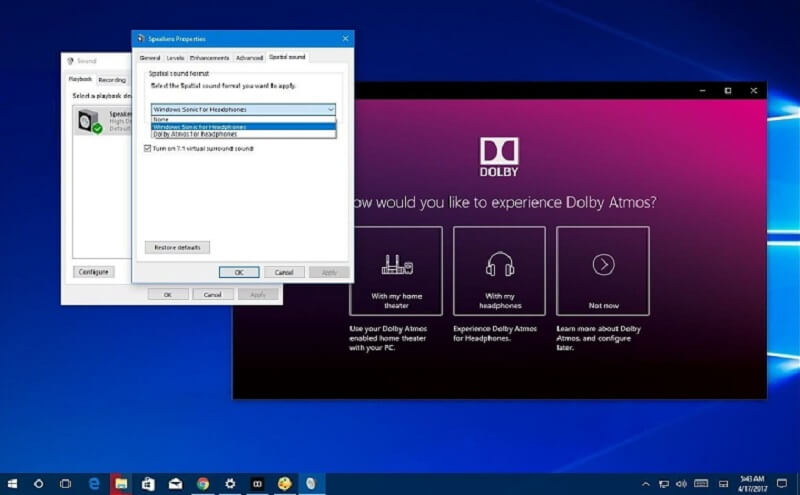
Task: Open the Advanced tab
Action: (249, 58)
